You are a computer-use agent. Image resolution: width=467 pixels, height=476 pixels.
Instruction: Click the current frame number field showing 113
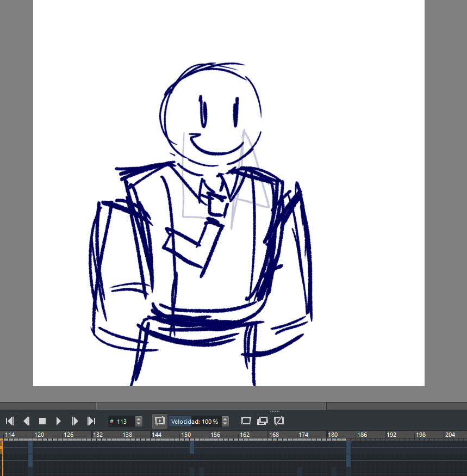point(122,422)
